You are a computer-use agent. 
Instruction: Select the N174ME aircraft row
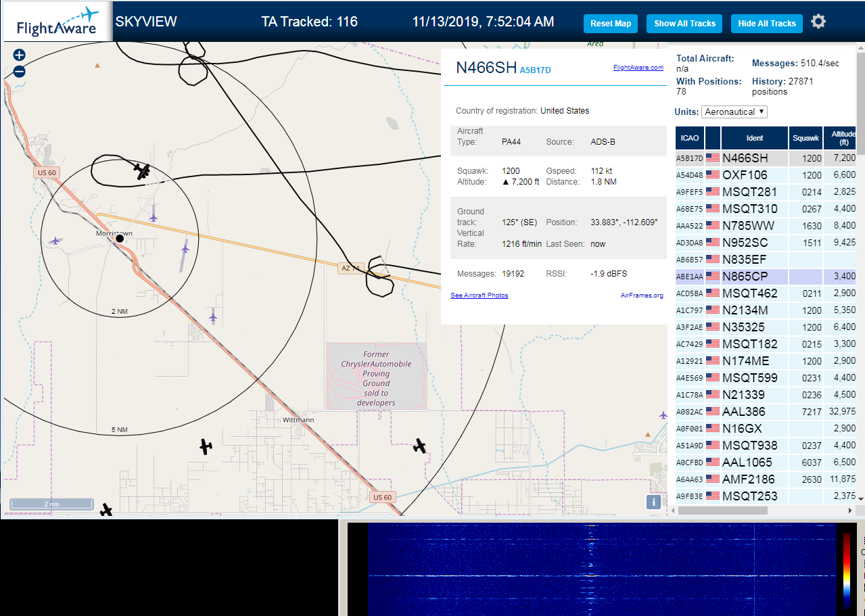pos(766,361)
